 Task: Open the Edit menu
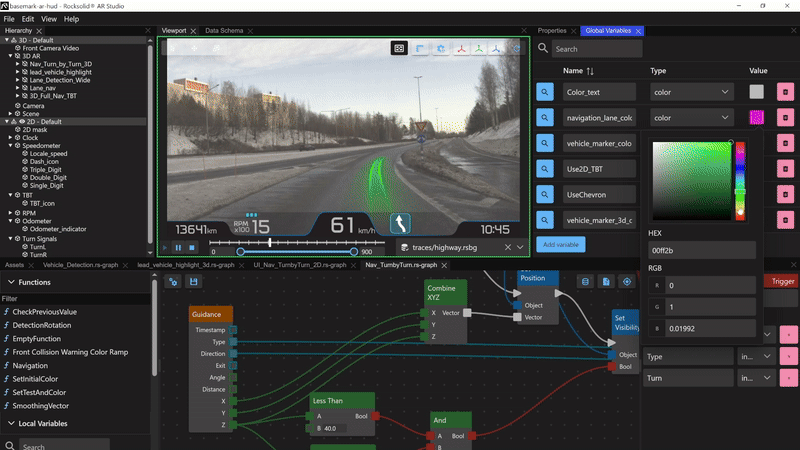point(28,19)
